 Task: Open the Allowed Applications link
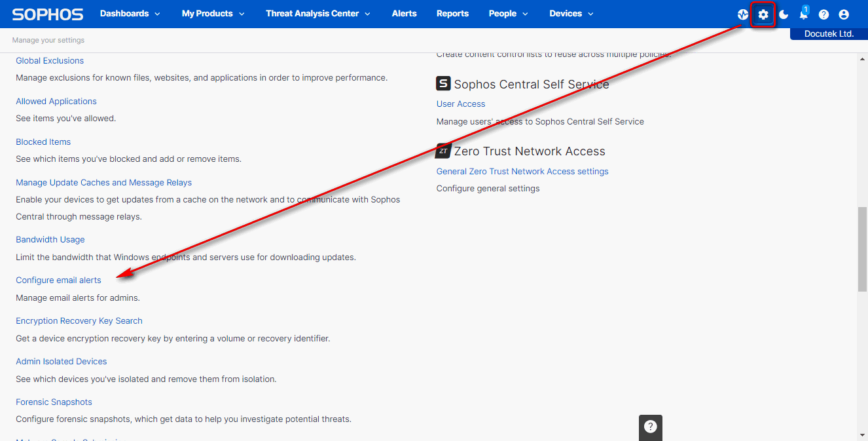point(56,101)
